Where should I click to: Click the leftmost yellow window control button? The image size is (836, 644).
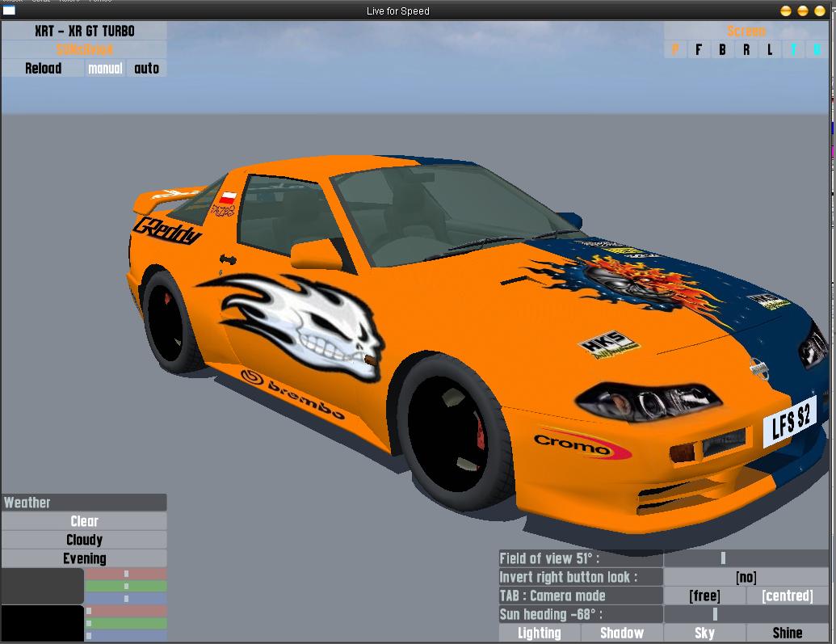click(x=785, y=11)
